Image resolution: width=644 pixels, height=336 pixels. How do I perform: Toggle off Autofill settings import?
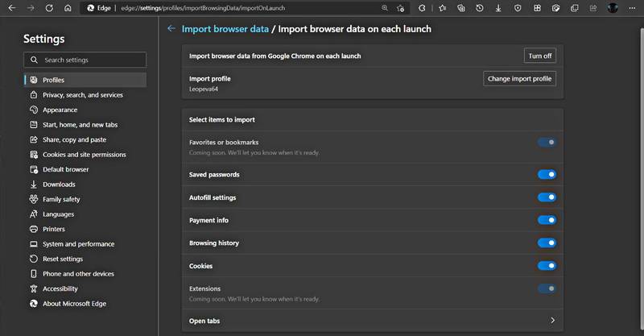(547, 197)
